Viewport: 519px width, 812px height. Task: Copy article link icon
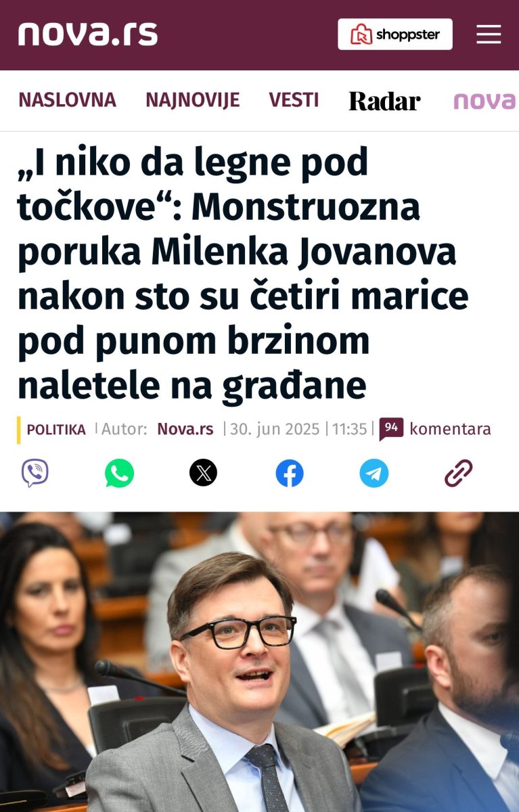click(x=458, y=472)
